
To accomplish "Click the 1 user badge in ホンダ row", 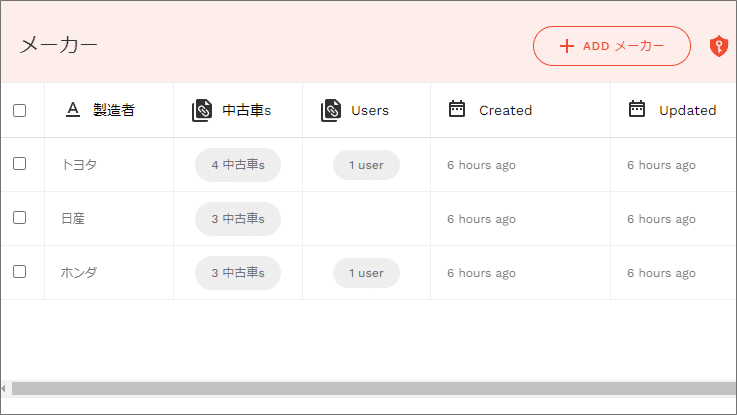I will click(366, 273).
